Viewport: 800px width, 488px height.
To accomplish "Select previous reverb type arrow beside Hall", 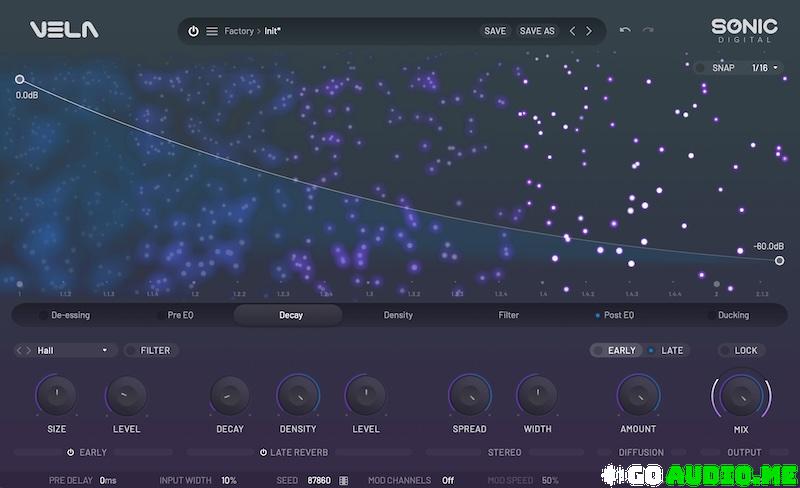I will pyautogui.click(x=19, y=350).
